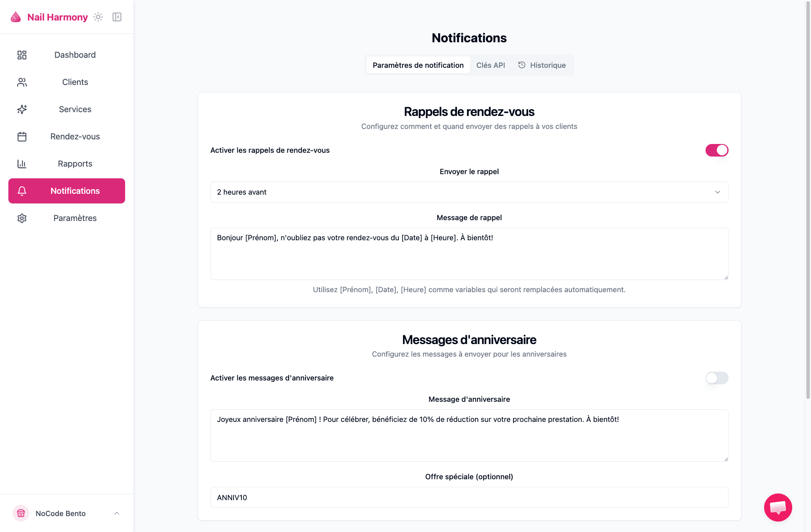Open the chat bubble widget

(x=778, y=507)
